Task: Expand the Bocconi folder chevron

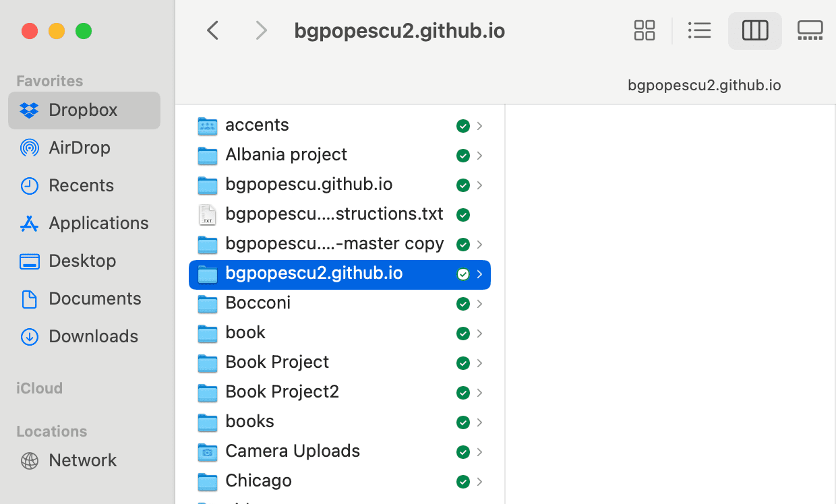Action: tap(479, 304)
